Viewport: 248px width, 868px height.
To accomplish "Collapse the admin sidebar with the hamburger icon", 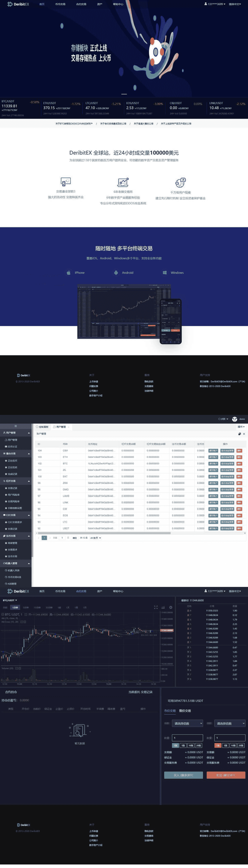I will pos(16,426).
